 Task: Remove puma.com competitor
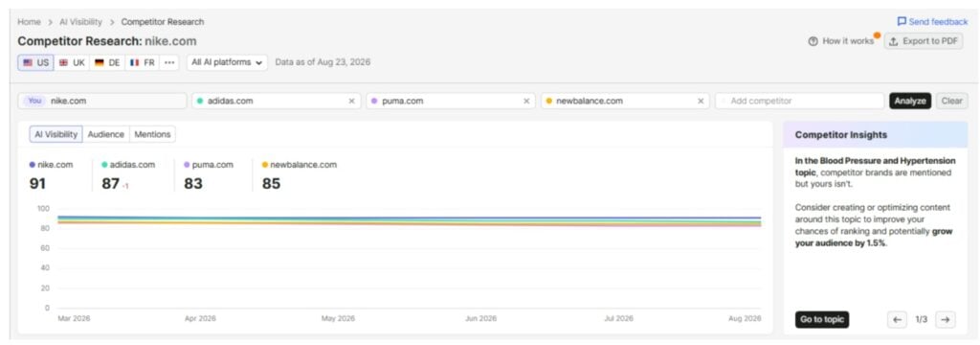point(526,101)
